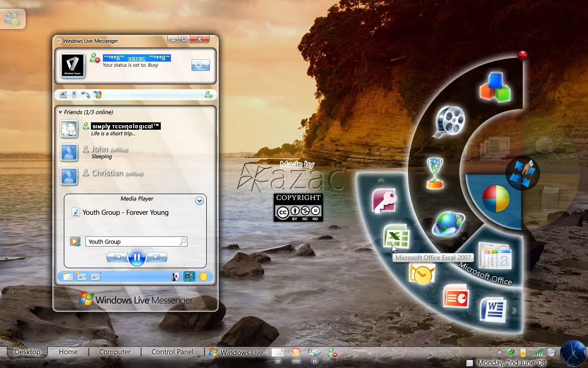Open Microsoft Office Excel 2007 from the dock
The width and height of the screenshot is (588, 368).
tap(397, 236)
